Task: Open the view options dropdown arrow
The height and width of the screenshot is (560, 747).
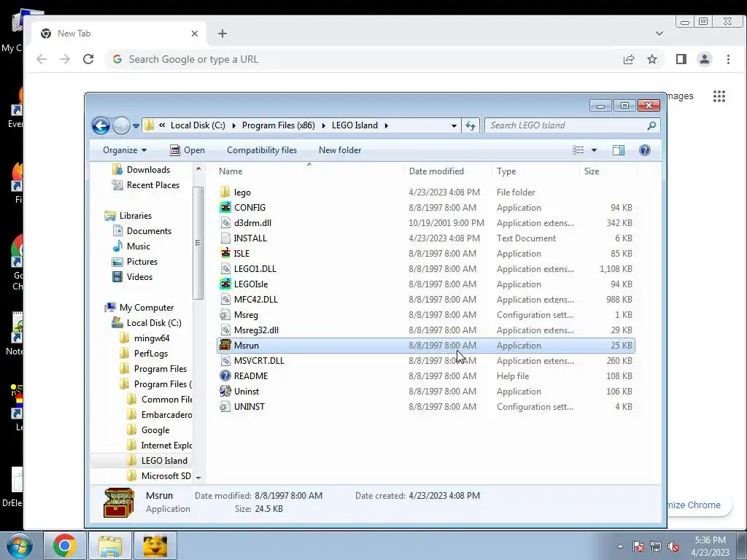Action: (594, 150)
